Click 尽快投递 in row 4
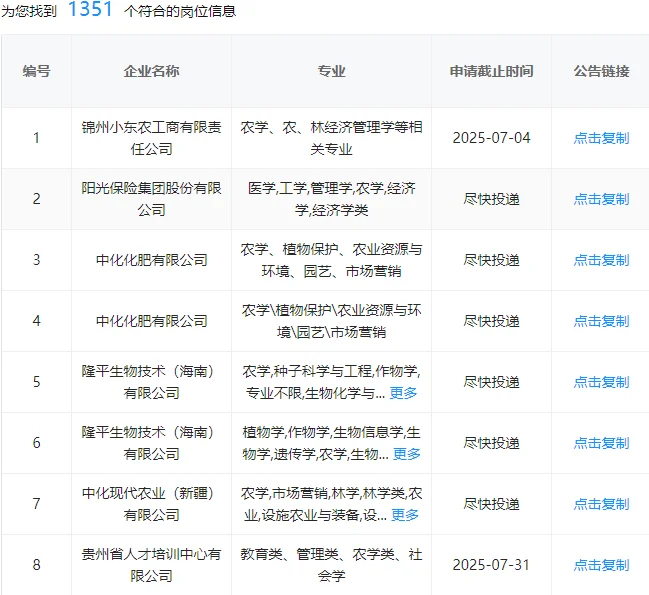This screenshot has height=595, width=649. [x=491, y=321]
